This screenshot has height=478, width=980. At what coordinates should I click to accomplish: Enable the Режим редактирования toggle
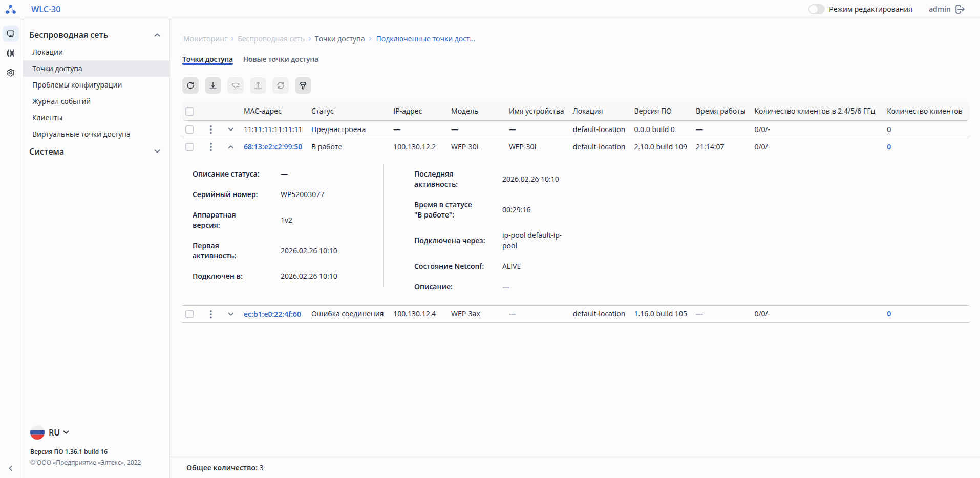816,9
